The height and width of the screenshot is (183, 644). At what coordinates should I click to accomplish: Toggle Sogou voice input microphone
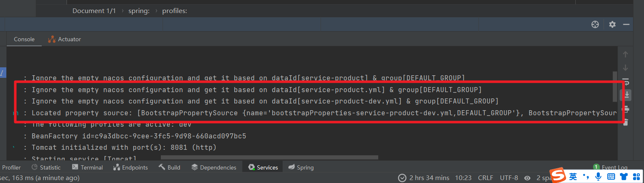[598, 176]
